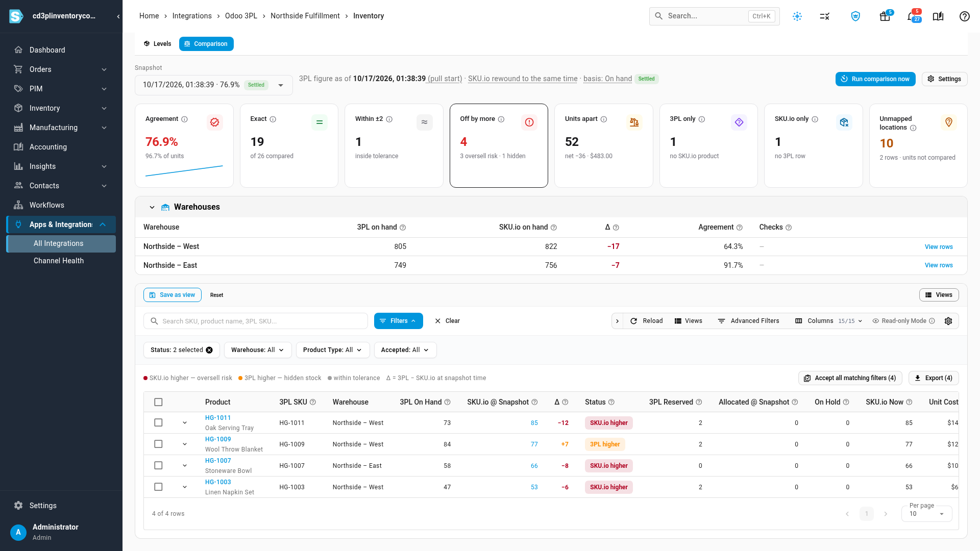Open the HG-1009 product link
980x551 pixels.
point(218,439)
